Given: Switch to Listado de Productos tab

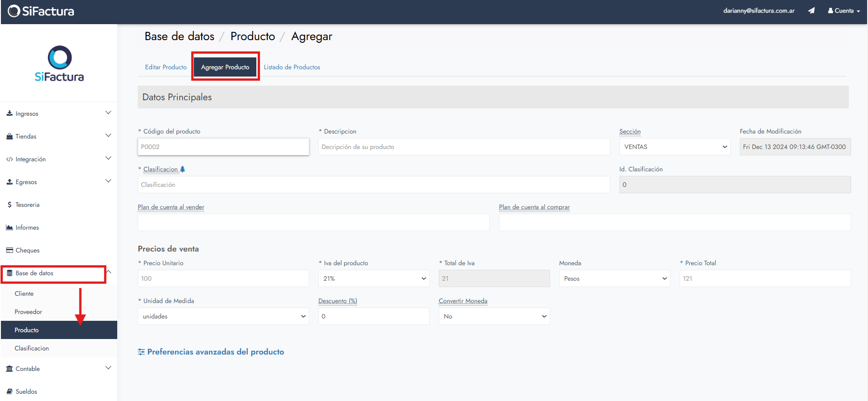Looking at the screenshot, I should click(x=292, y=67).
